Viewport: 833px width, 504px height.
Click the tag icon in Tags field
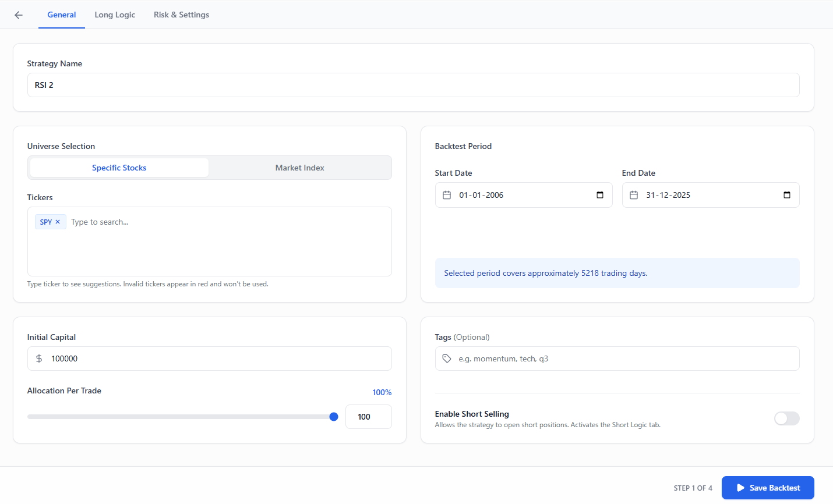pyautogui.click(x=447, y=359)
